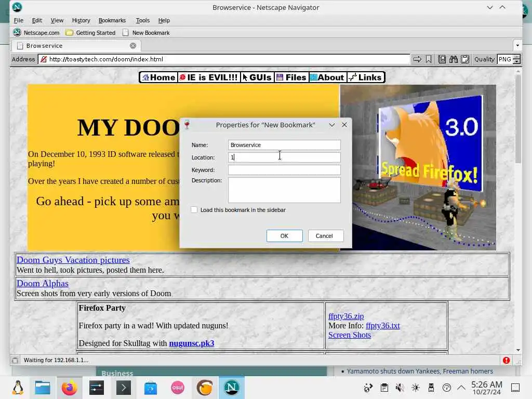The height and width of the screenshot is (399, 532).
Task: Open New Bookmark in bookmarks toolbar
Action: 146,33
